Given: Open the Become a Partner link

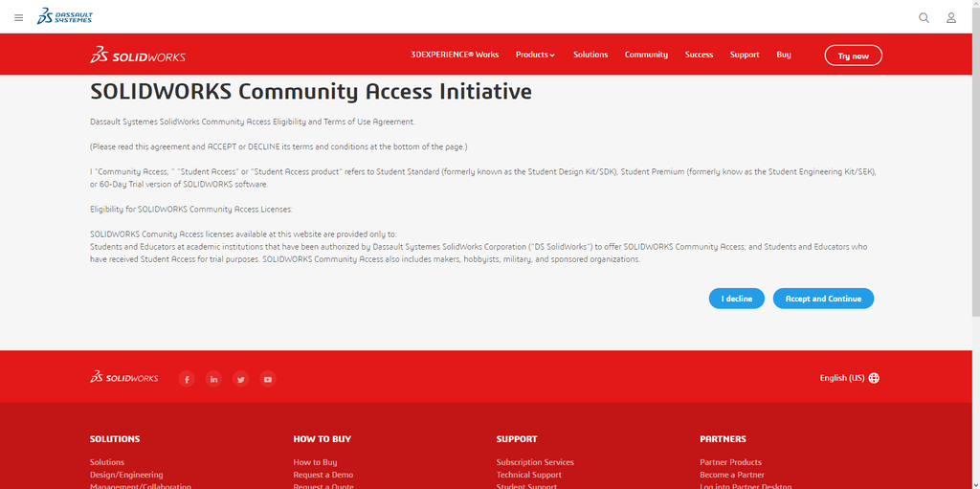Looking at the screenshot, I should (x=732, y=475).
